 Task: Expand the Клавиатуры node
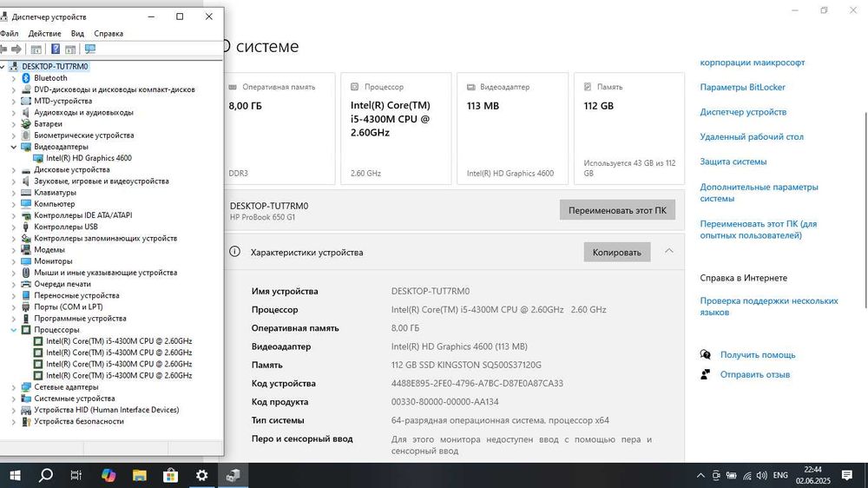(x=14, y=193)
